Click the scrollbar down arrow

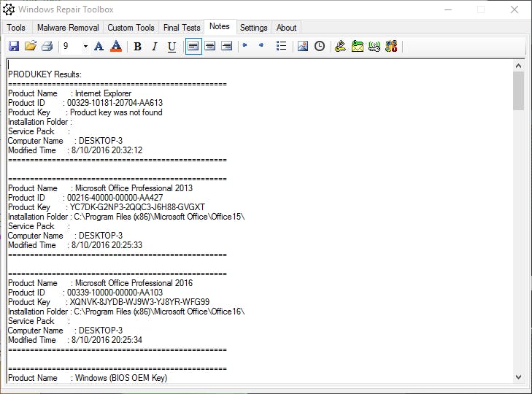tap(518, 376)
